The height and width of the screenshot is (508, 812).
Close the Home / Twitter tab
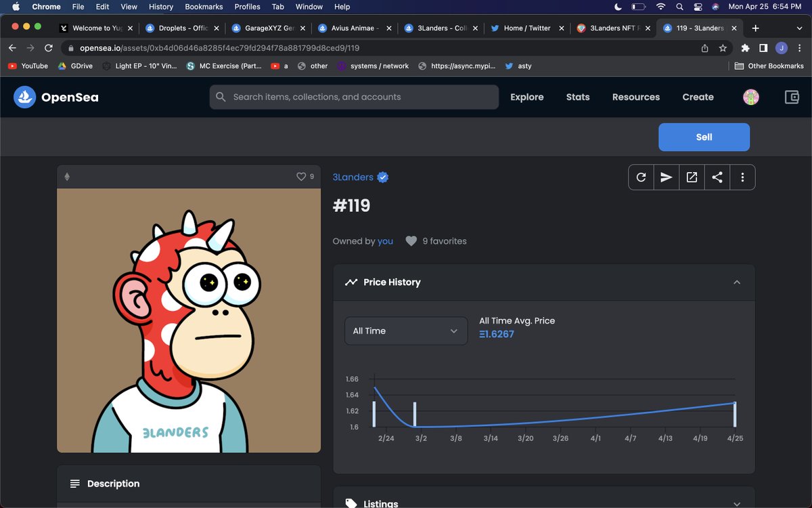tap(561, 28)
